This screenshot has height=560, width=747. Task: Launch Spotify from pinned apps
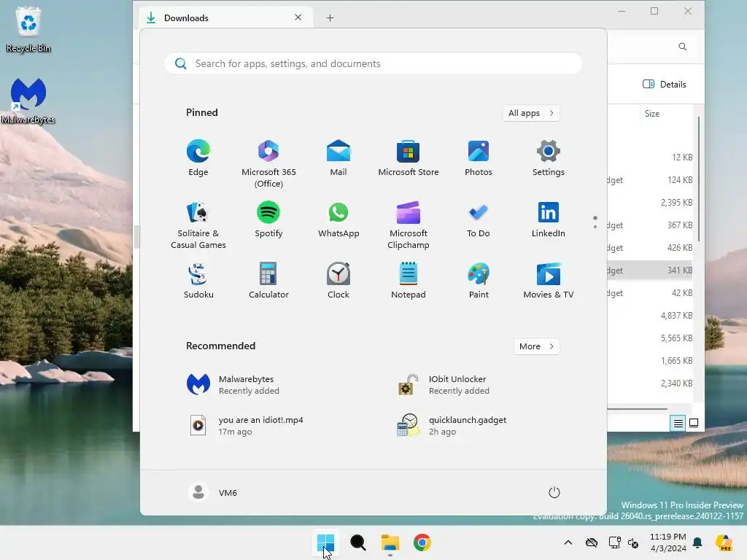click(x=268, y=219)
